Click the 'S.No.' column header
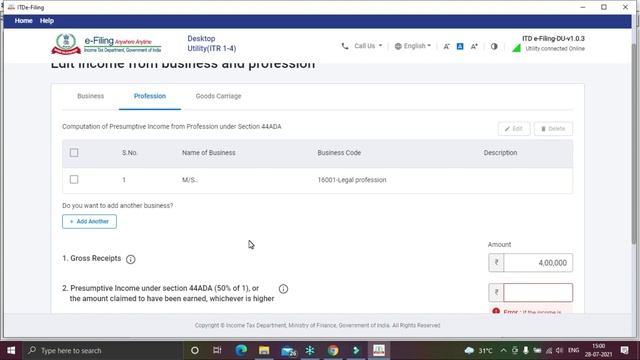 (129, 153)
